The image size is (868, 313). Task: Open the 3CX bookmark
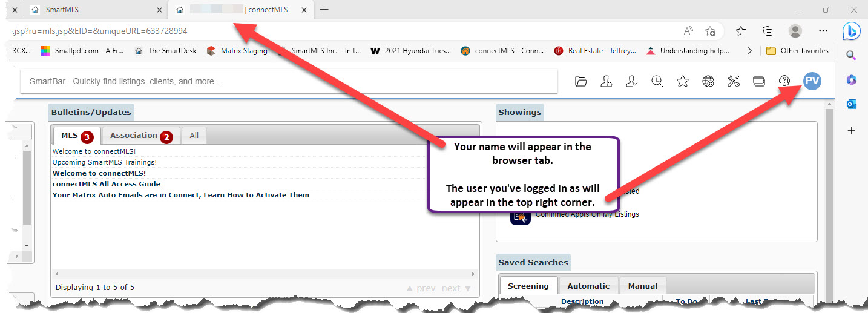coord(18,51)
